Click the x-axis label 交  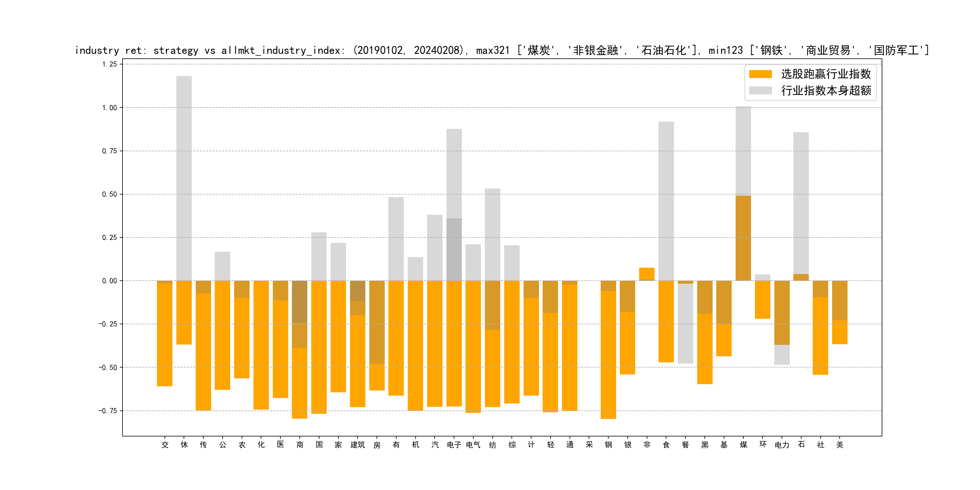(x=165, y=445)
